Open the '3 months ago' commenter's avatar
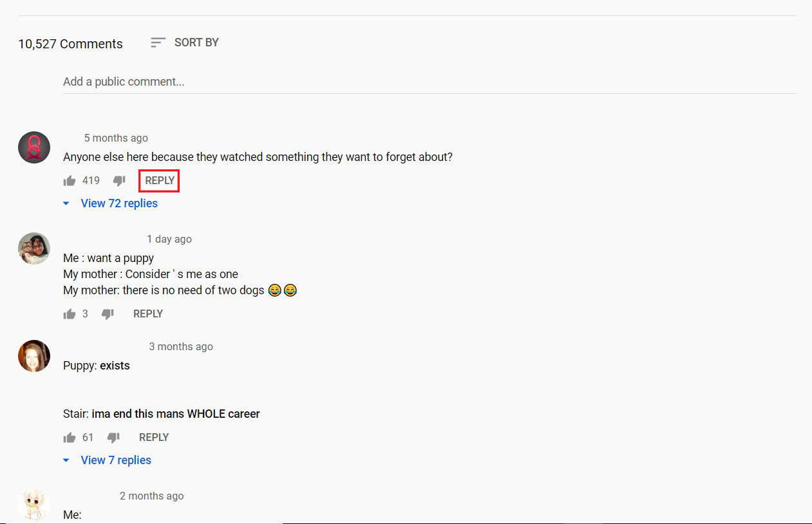 tap(34, 356)
